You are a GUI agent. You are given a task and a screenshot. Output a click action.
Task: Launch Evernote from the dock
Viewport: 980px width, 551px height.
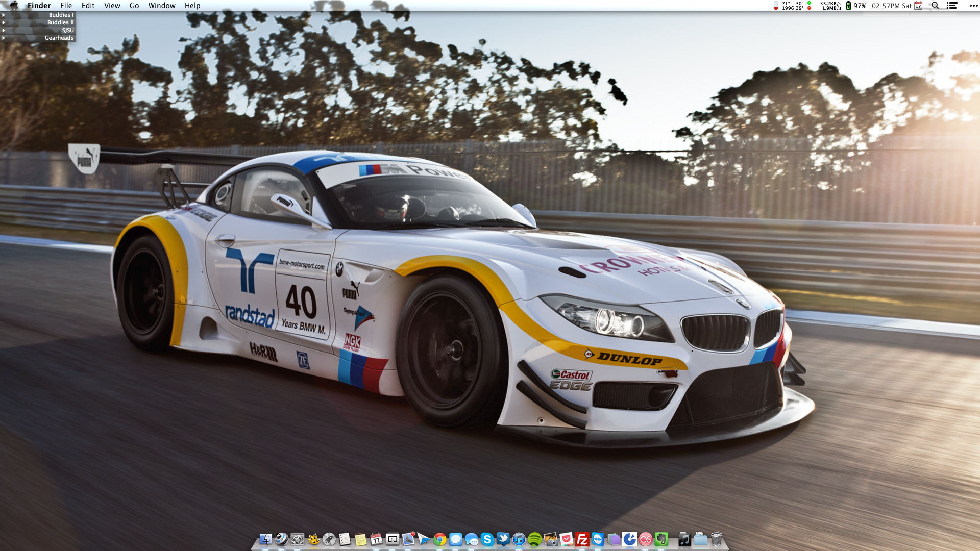click(x=661, y=539)
